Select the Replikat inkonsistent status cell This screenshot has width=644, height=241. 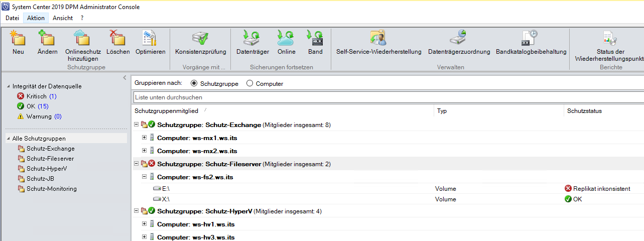tap(597, 189)
